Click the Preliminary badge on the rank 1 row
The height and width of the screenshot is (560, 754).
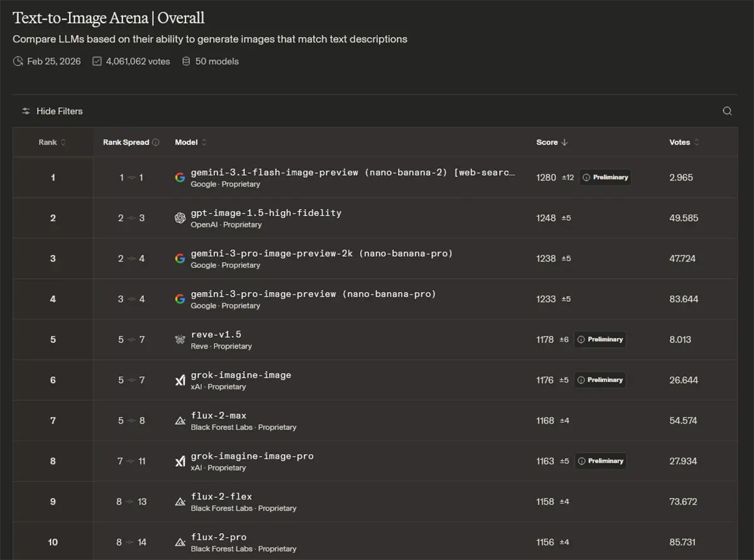tap(605, 178)
